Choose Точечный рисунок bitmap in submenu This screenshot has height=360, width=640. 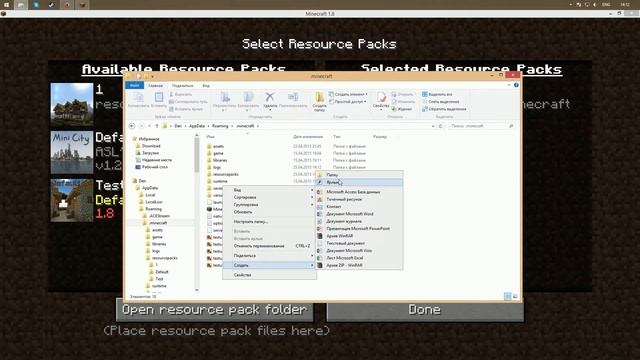tap(360, 199)
